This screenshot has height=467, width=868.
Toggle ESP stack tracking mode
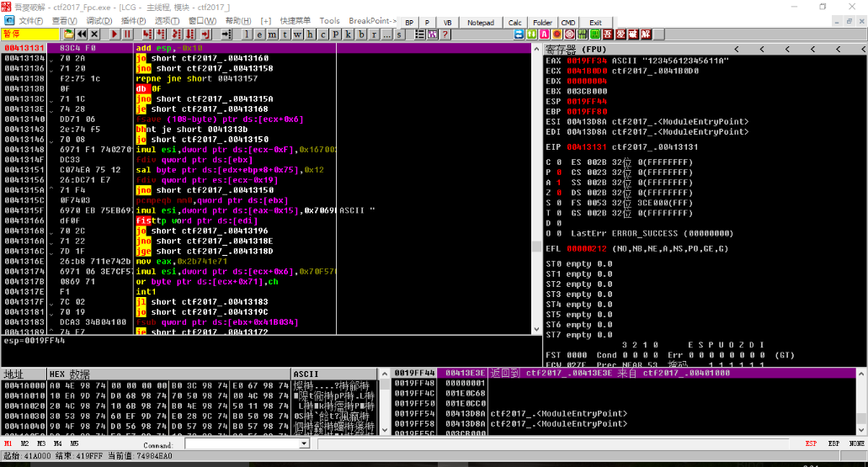[811, 443]
